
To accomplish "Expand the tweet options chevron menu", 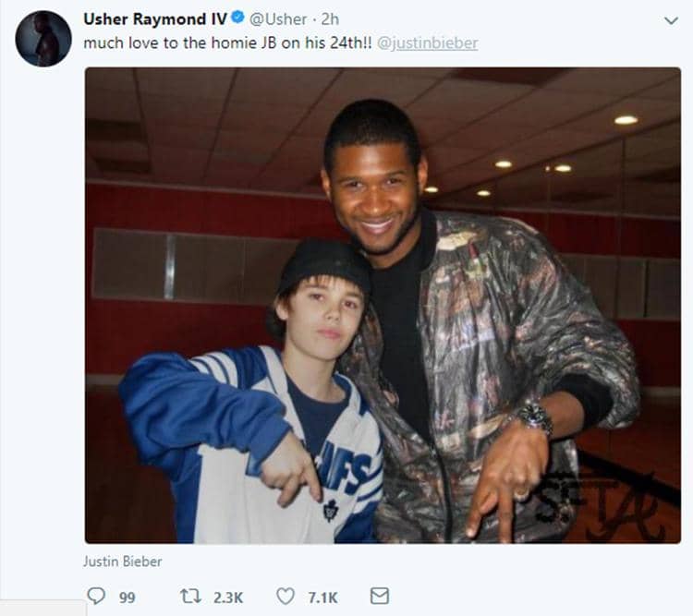I will click(x=671, y=20).
